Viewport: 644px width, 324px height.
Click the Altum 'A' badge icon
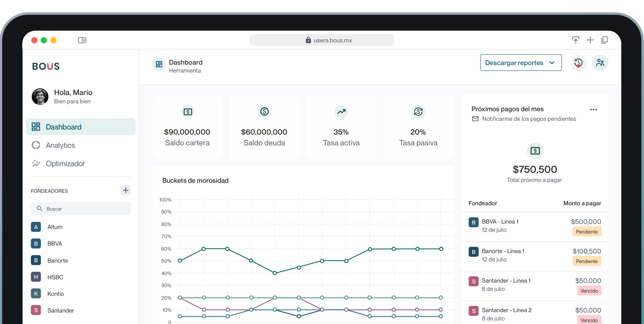tap(36, 227)
